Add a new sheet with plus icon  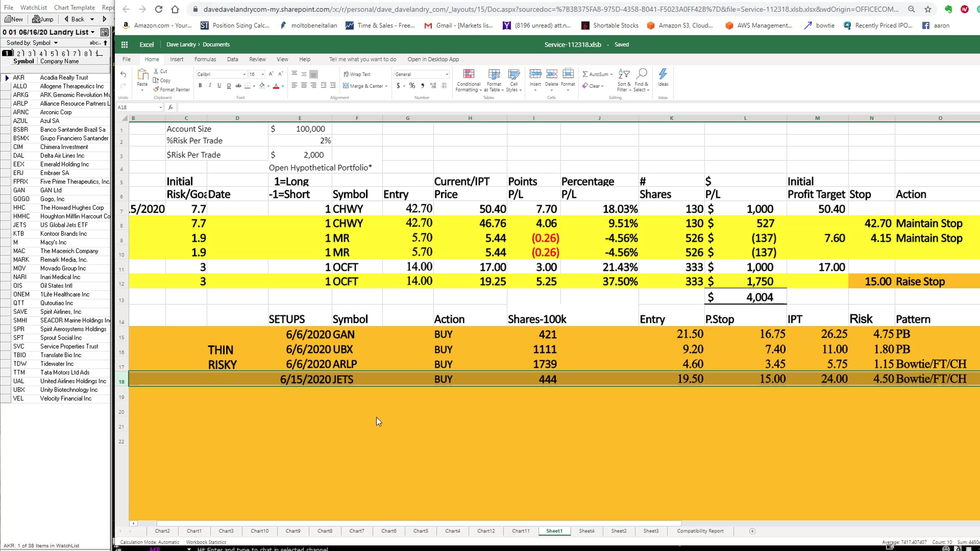(752, 531)
